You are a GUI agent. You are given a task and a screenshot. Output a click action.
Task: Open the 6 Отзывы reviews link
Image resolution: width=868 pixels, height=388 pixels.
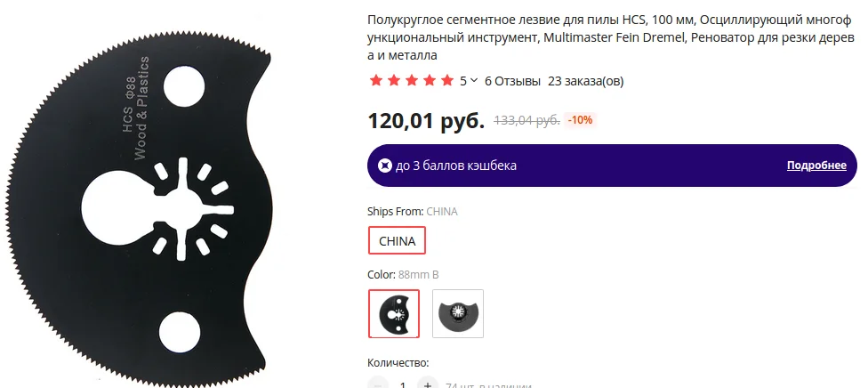coord(512,81)
